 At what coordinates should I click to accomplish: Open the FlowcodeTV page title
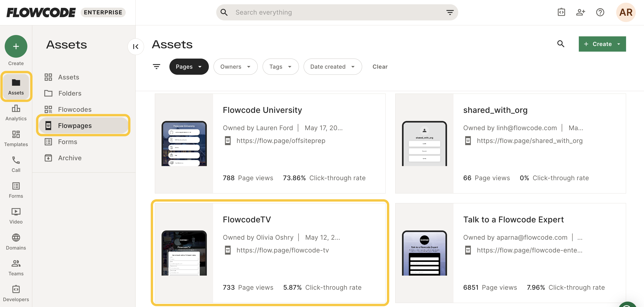pyautogui.click(x=247, y=219)
